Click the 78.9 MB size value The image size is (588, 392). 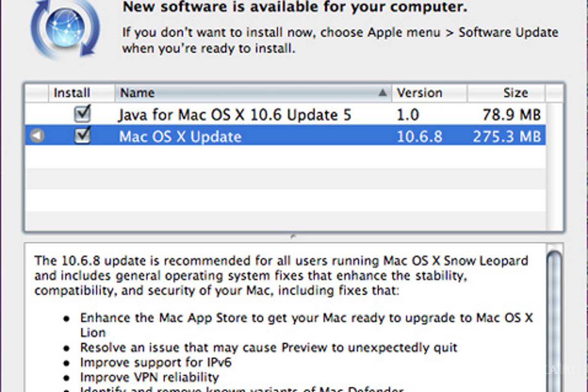(510, 115)
